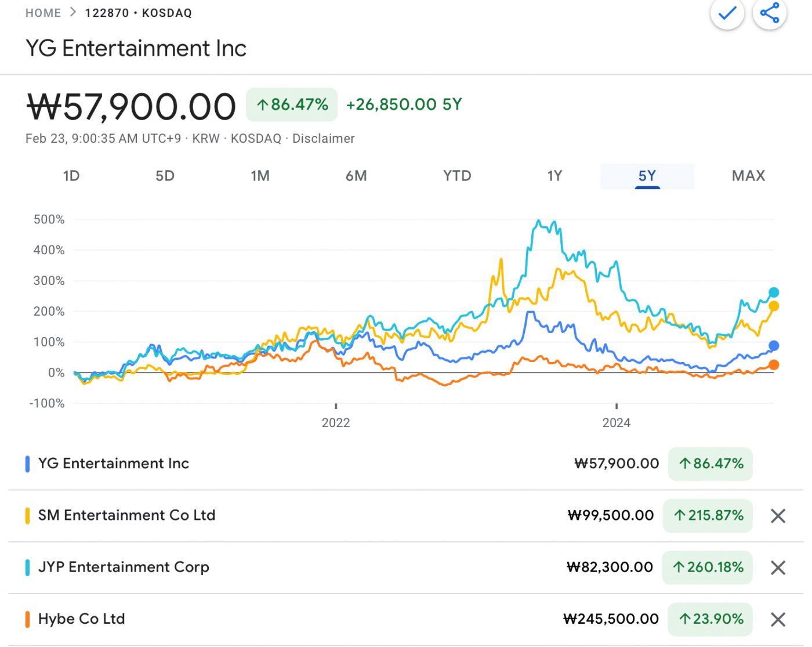Show the 6M chart range
The image size is (812, 647).
(356, 176)
